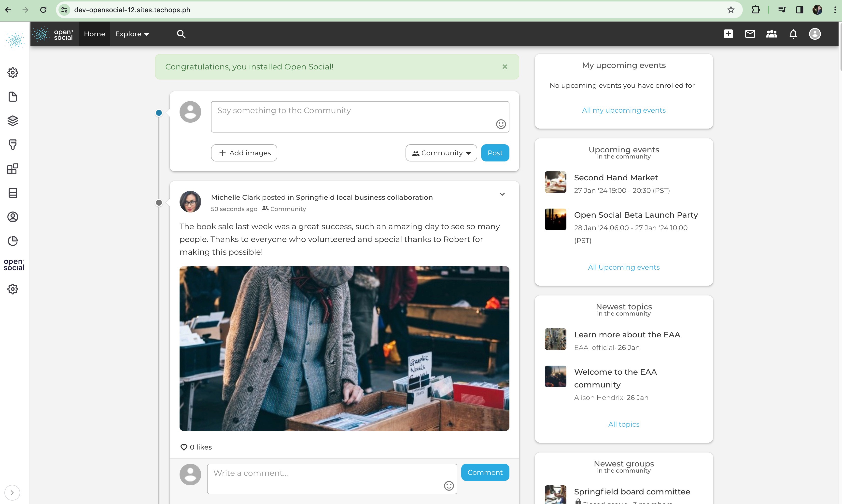
Task: Click the emoji picker in post box
Action: pyautogui.click(x=501, y=124)
